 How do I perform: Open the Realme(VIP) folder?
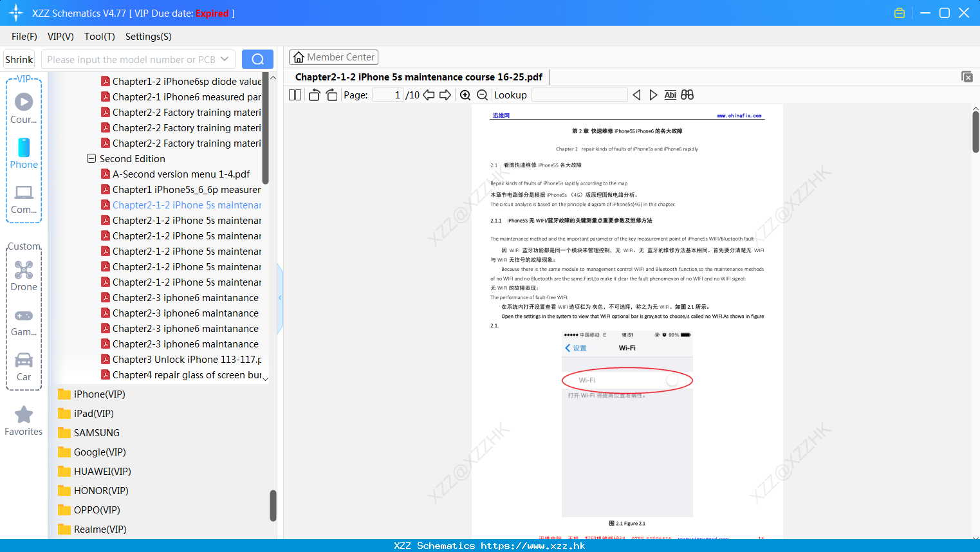coord(92,529)
